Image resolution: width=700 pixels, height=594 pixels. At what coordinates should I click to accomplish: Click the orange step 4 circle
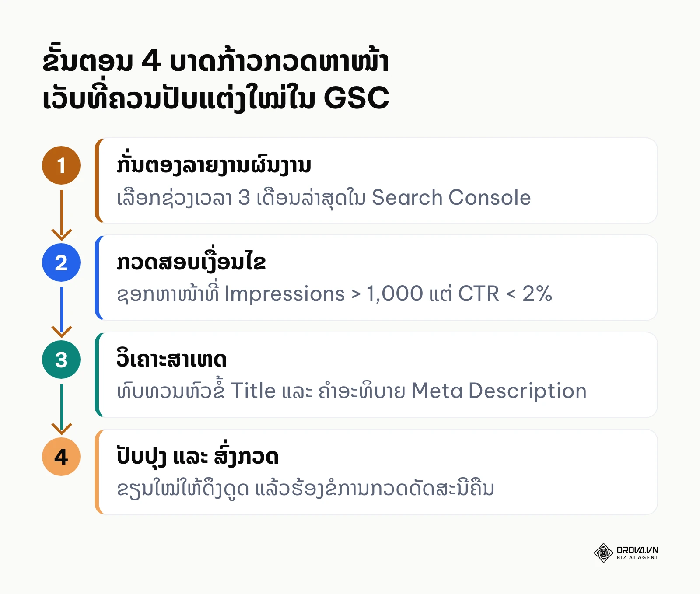(61, 457)
